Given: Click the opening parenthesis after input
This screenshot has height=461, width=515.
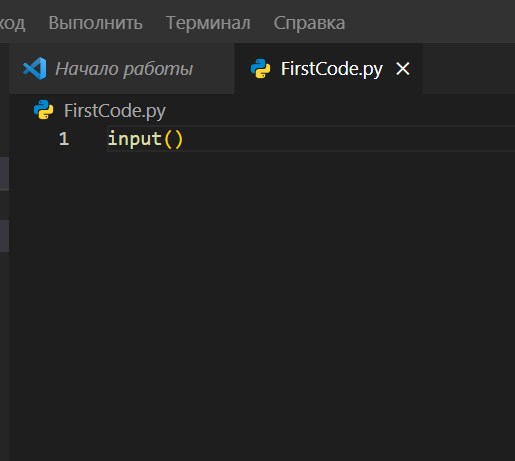Looking at the screenshot, I should click(x=168, y=139).
